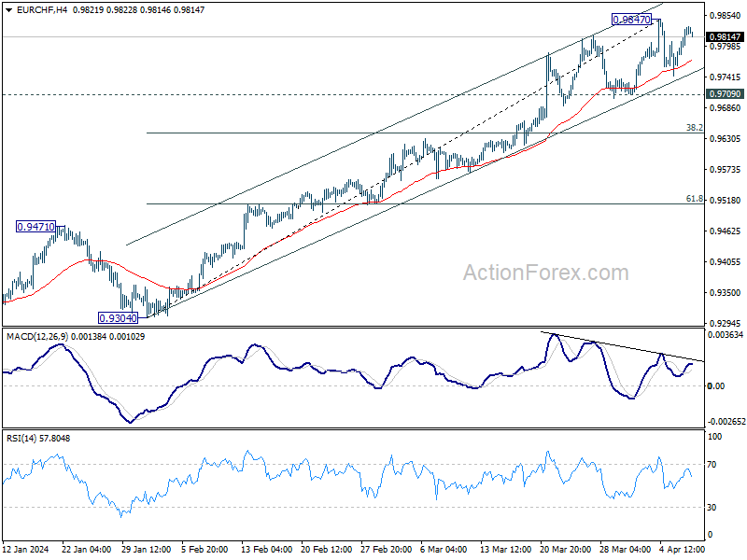The width and height of the screenshot is (747, 560).
Task: Select the 0.94710 price label
Action: (x=35, y=227)
